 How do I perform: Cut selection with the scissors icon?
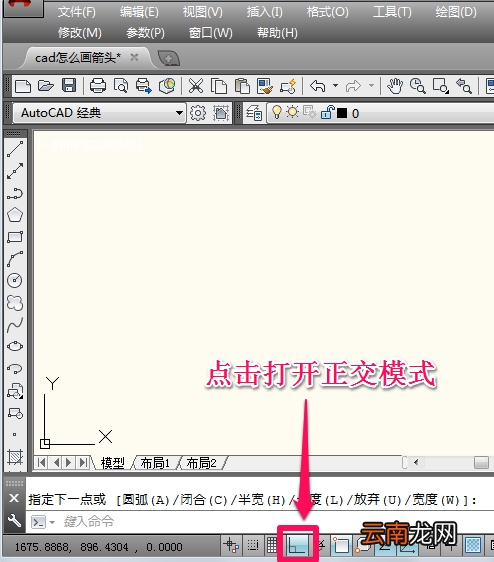pos(196,86)
